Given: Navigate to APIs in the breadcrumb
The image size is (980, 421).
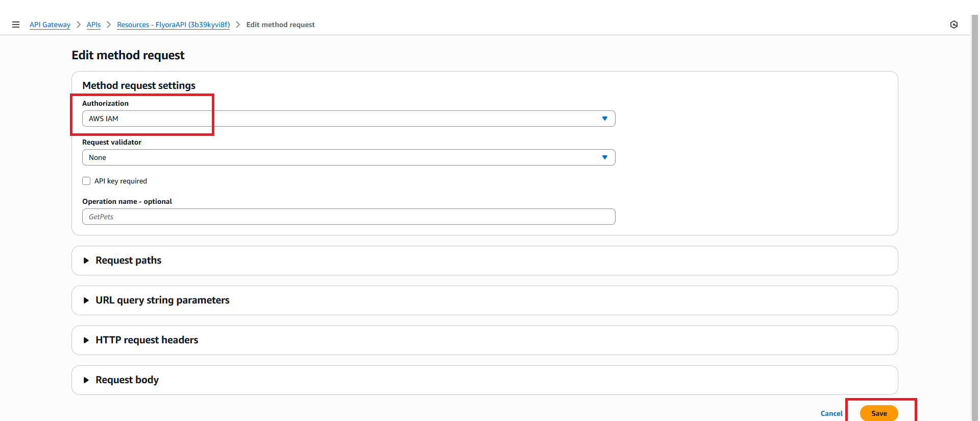Looking at the screenshot, I should [x=93, y=25].
